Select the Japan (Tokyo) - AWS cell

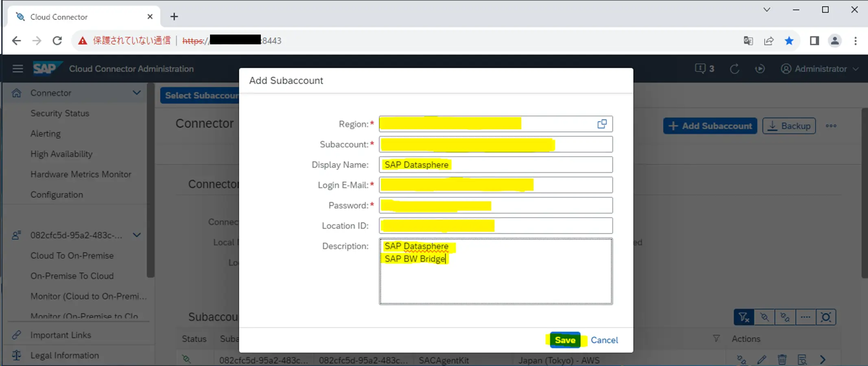559,360
